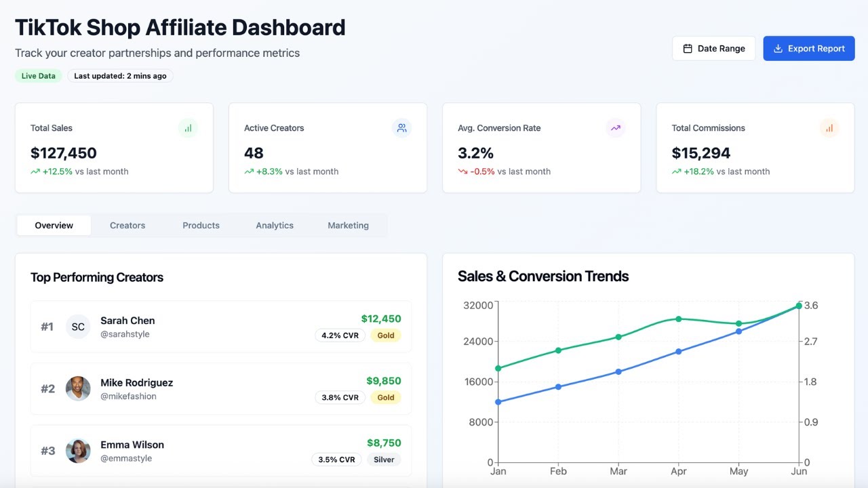Click Emma Wilson's profile photo
This screenshot has height=488, width=868.
(78, 451)
